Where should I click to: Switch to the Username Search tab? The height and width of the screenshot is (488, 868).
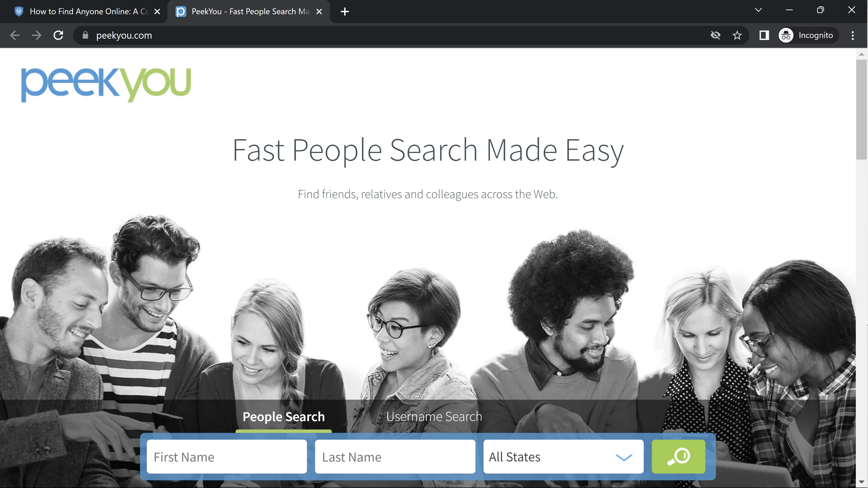coord(434,417)
